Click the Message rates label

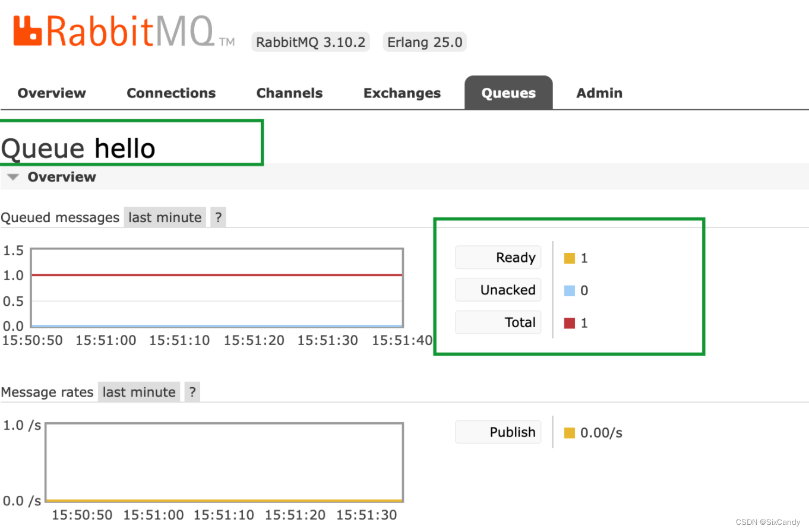[47, 392]
